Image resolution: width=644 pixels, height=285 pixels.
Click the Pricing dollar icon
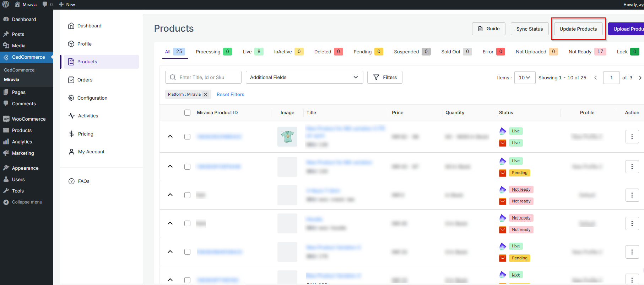point(71,134)
